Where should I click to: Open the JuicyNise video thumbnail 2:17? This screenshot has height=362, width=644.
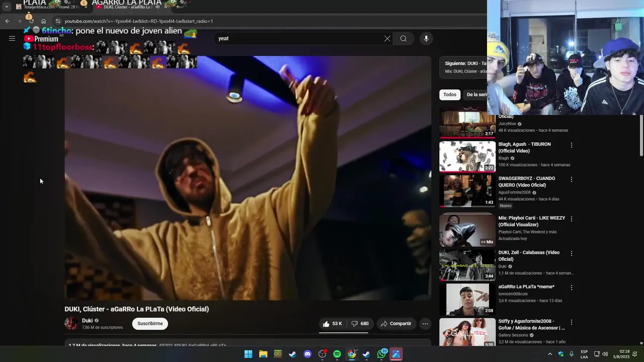467,124
